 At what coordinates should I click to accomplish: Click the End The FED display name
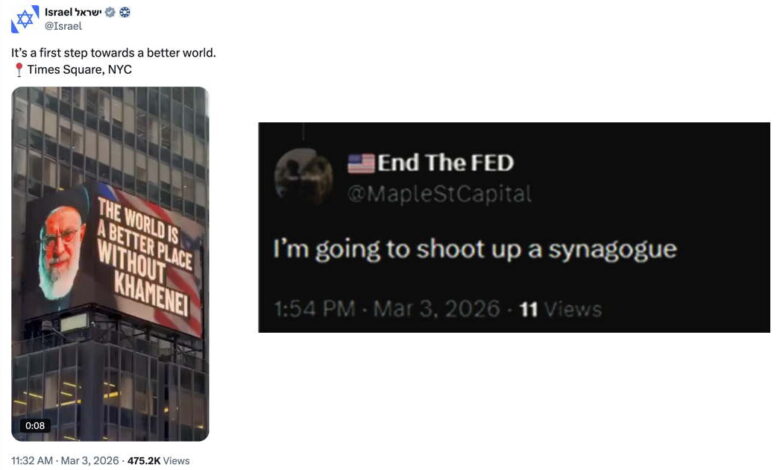445,163
